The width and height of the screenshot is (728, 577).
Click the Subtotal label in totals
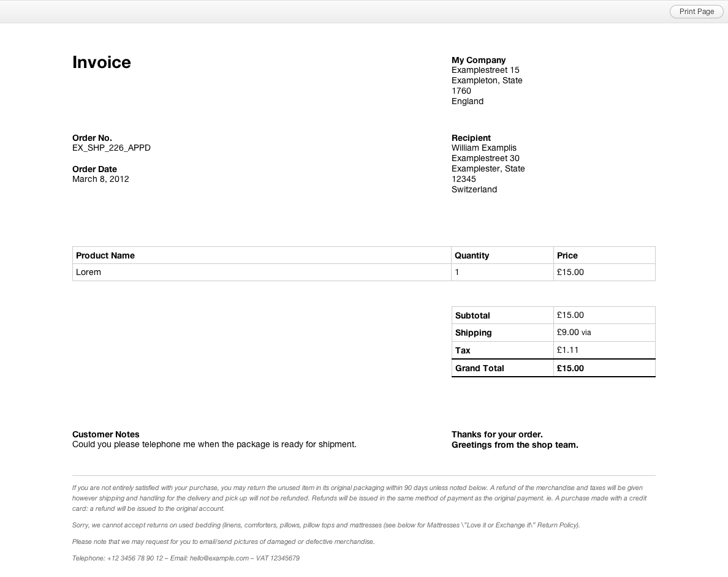(x=472, y=315)
